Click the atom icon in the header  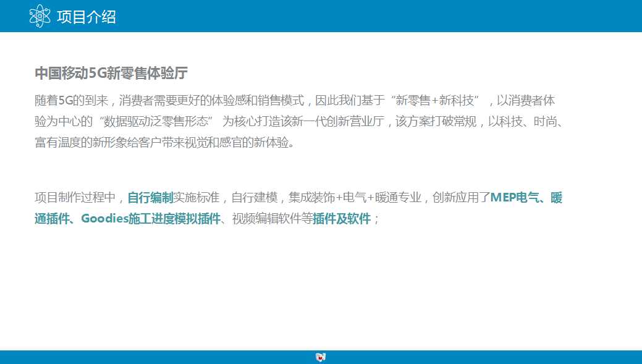[40, 15]
